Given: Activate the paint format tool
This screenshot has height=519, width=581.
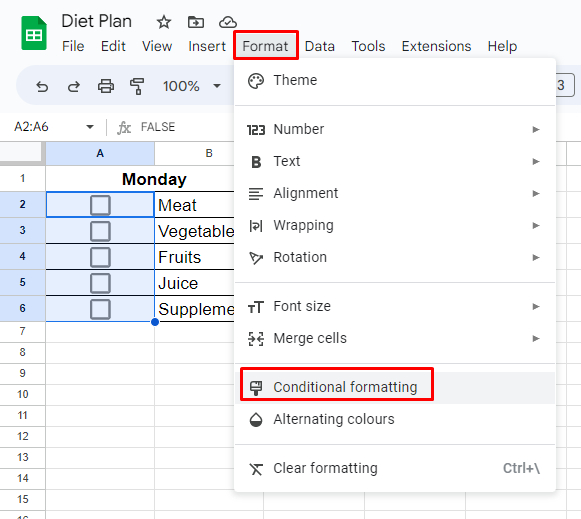Looking at the screenshot, I should (137, 86).
